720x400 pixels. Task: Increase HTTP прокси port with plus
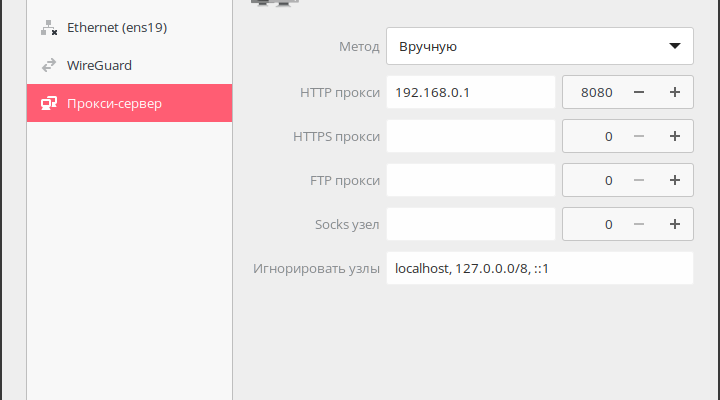[674, 92]
